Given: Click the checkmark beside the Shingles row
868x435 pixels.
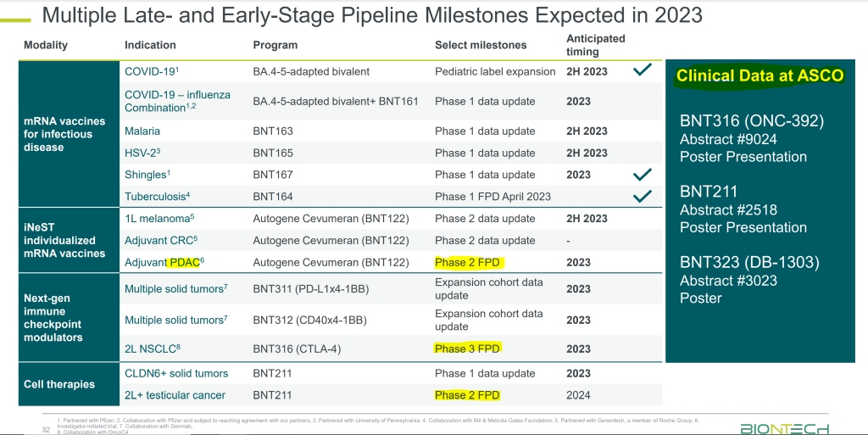Looking at the screenshot, I should [x=643, y=175].
